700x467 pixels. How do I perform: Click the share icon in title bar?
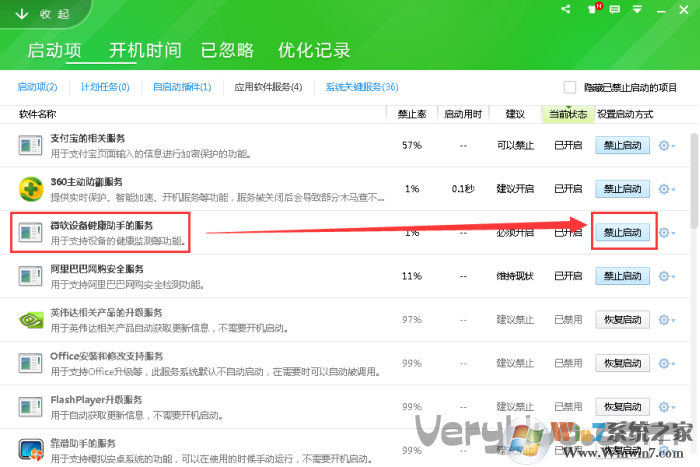tap(566, 8)
